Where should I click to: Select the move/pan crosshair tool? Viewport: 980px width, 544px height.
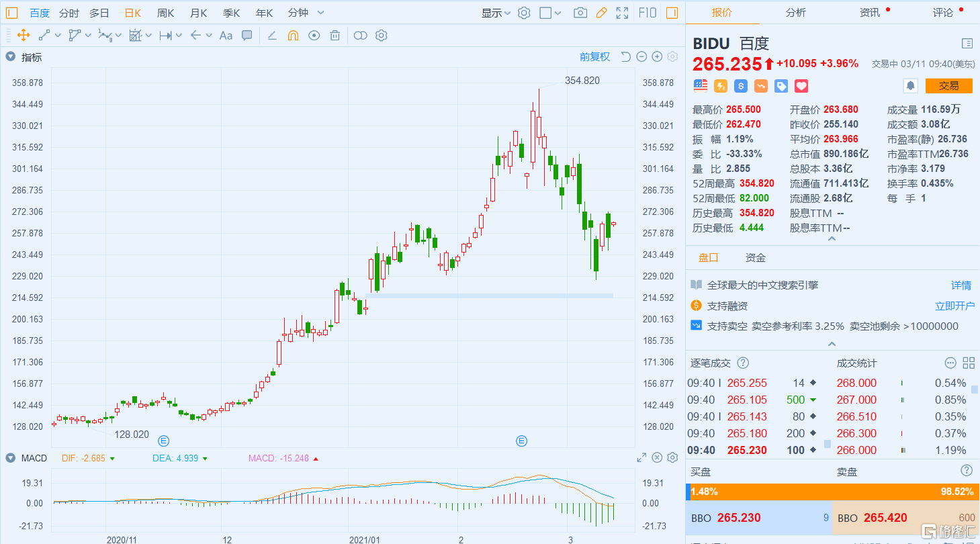(x=23, y=36)
